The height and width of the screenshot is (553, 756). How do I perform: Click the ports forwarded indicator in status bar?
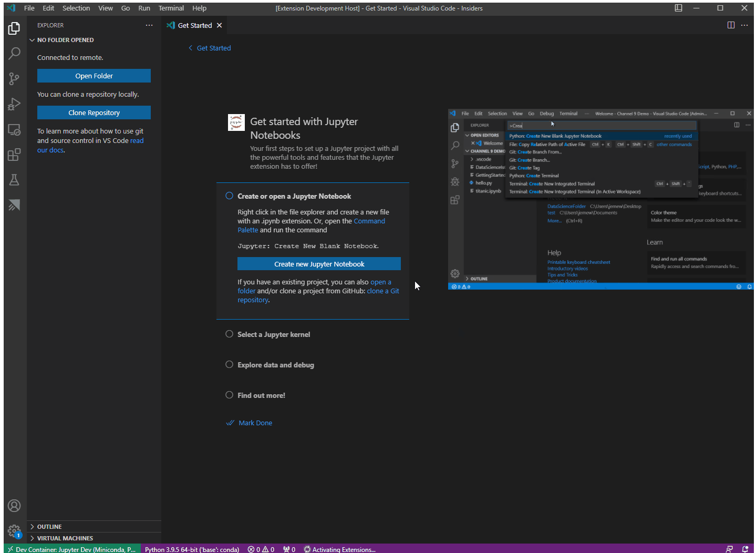pos(289,549)
